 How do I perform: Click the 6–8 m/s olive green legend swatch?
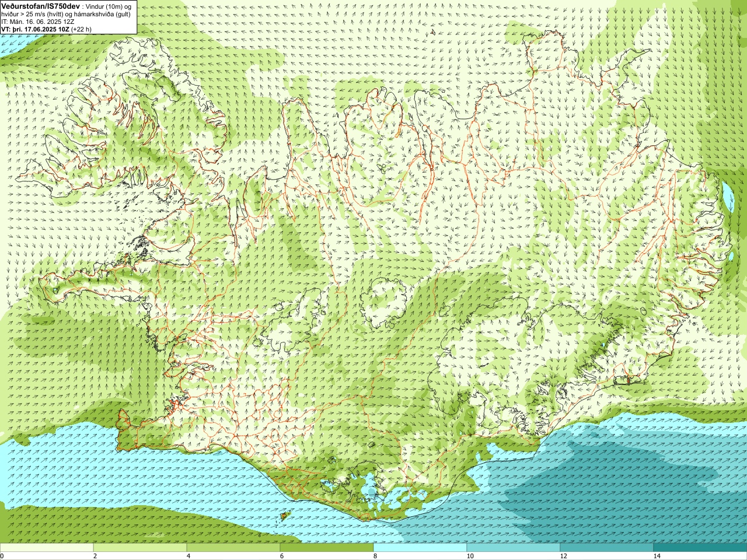327,548
